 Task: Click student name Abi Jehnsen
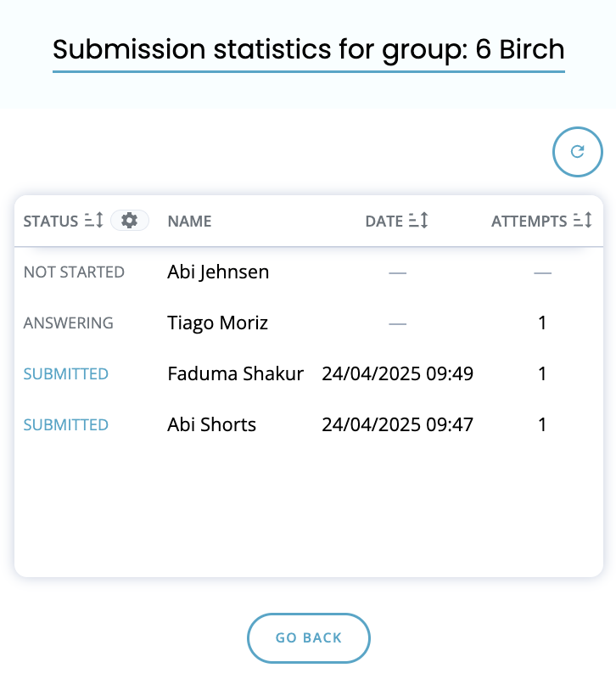click(218, 272)
